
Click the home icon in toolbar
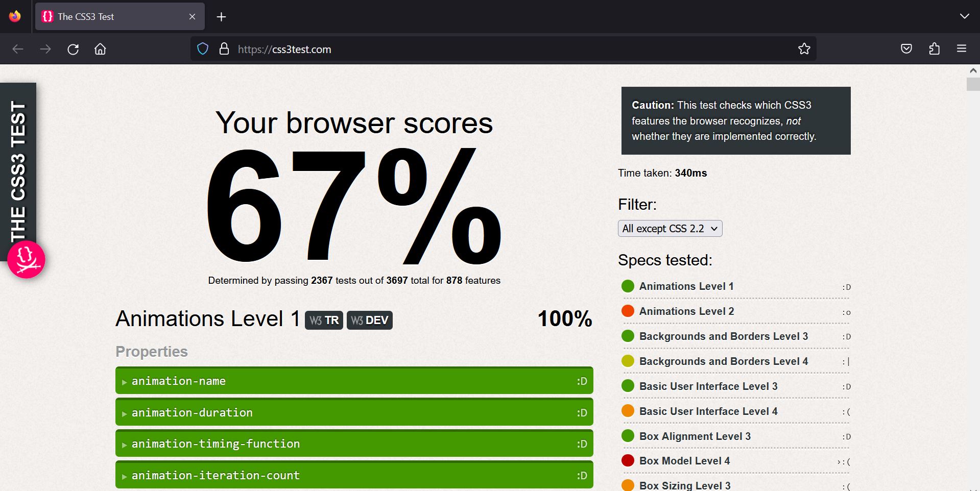pos(100,49)
